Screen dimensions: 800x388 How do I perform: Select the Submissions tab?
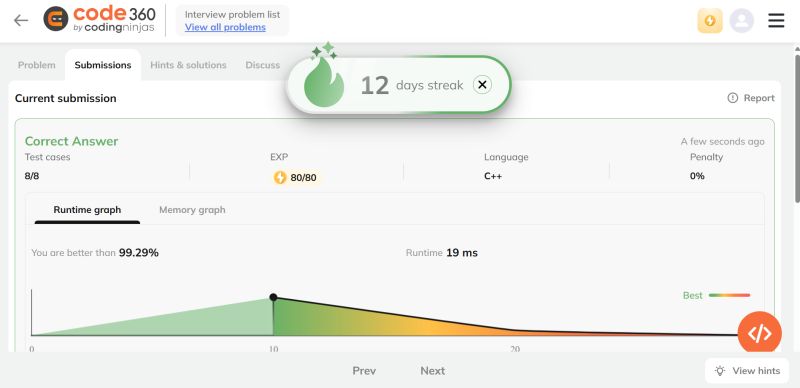[x=103, y=65]
